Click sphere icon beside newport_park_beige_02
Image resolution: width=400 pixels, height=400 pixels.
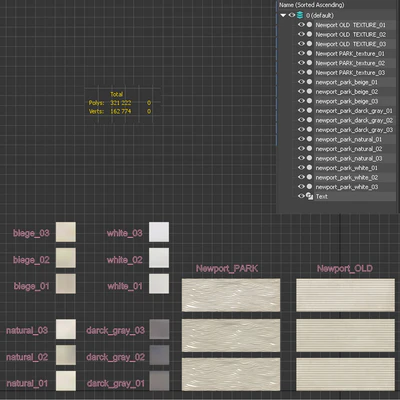click(x=310, y=91)
